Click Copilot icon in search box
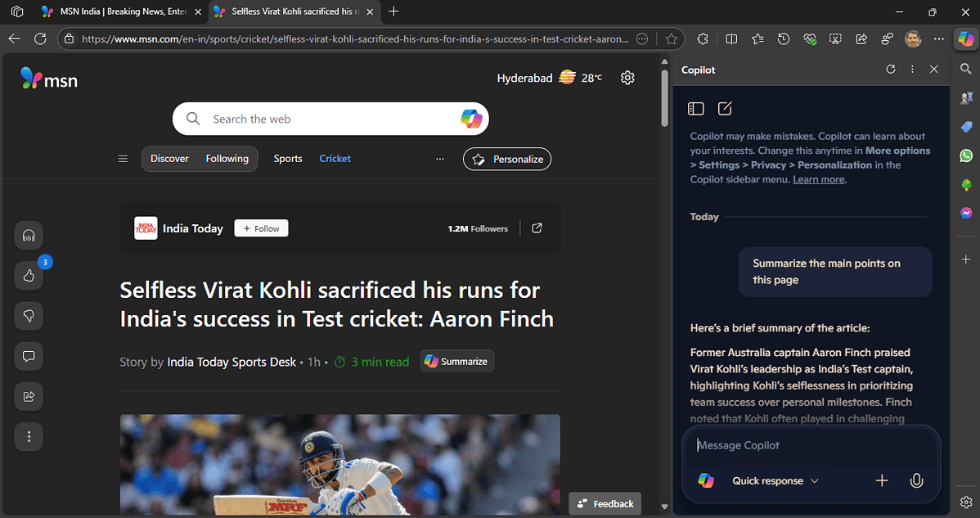Viewport: 980px width, 518px height. tap(471, 119)
